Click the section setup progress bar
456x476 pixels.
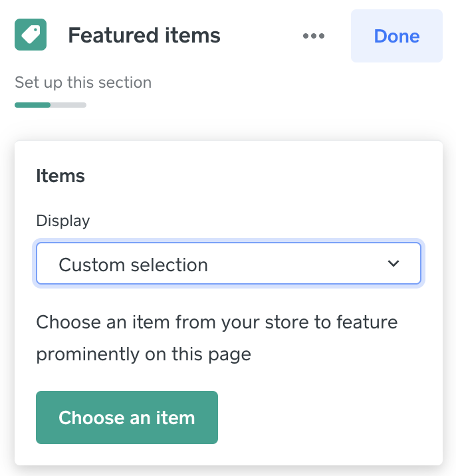51,105
